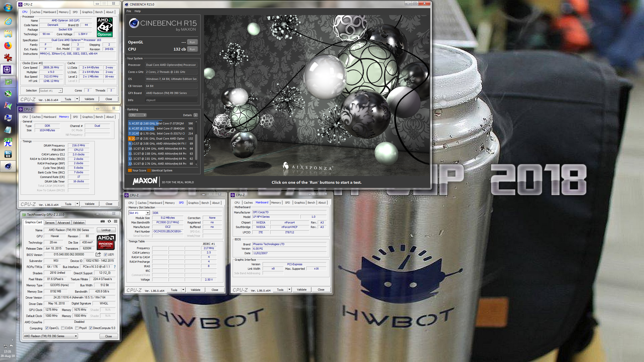Image resolution: width=644 pixels, height=362 pixels.
Task: Open Cinebench Help menu
Action: (138, 11)
